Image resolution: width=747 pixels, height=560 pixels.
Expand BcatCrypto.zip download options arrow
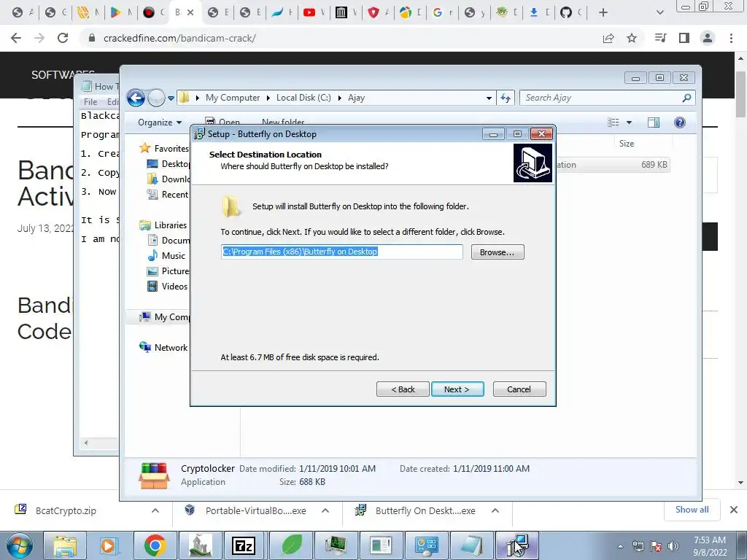coord(155,510)
